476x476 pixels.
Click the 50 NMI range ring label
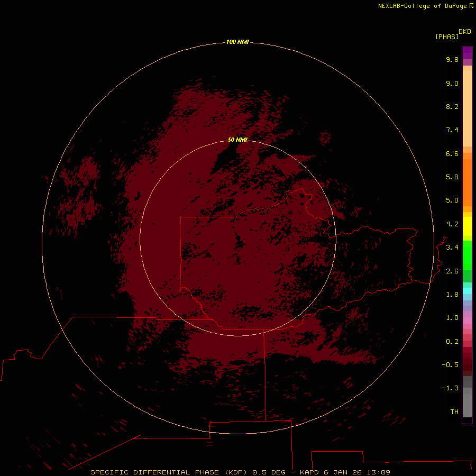point(237,140)
